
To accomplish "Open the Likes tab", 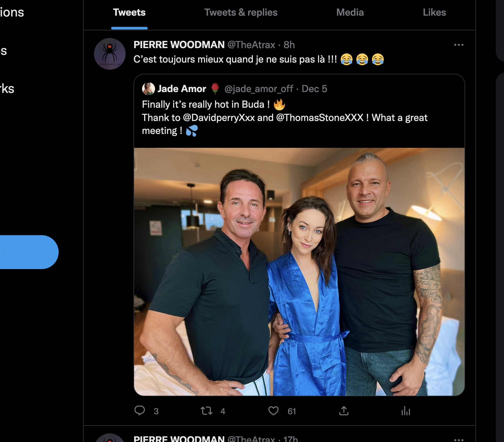I will pyautogui.click(x=434, y=12).
